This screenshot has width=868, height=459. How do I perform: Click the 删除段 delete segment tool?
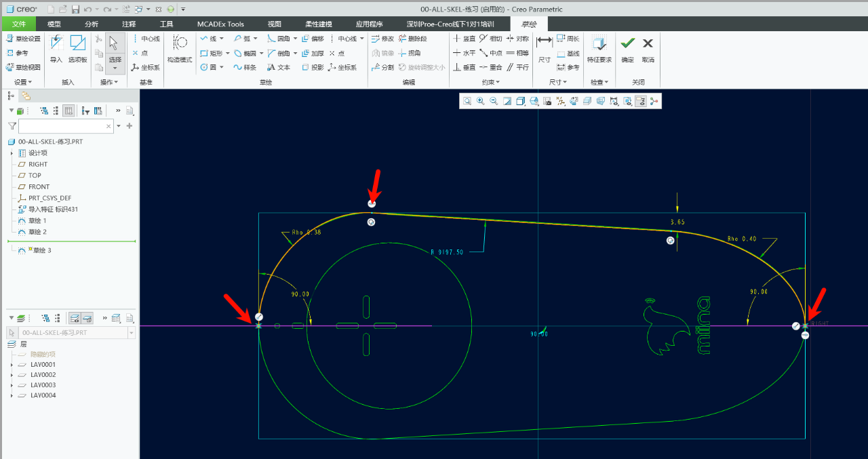412,39
